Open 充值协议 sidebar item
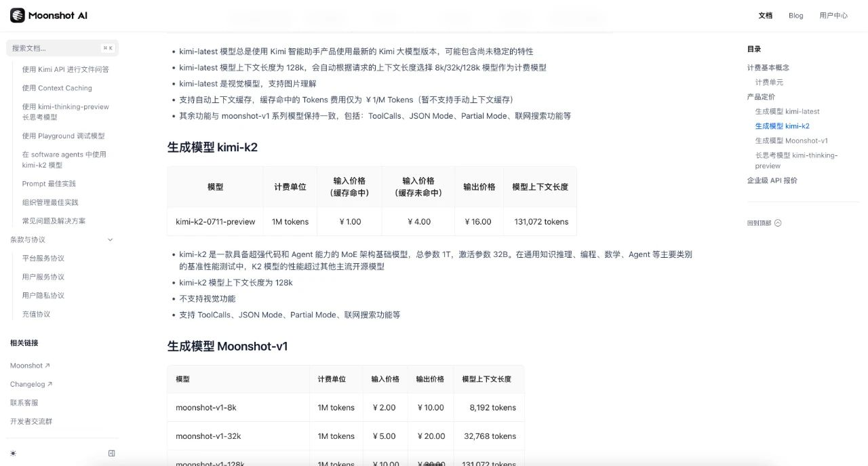This screenshot has width=868, height=466. (x=36, y=314)
